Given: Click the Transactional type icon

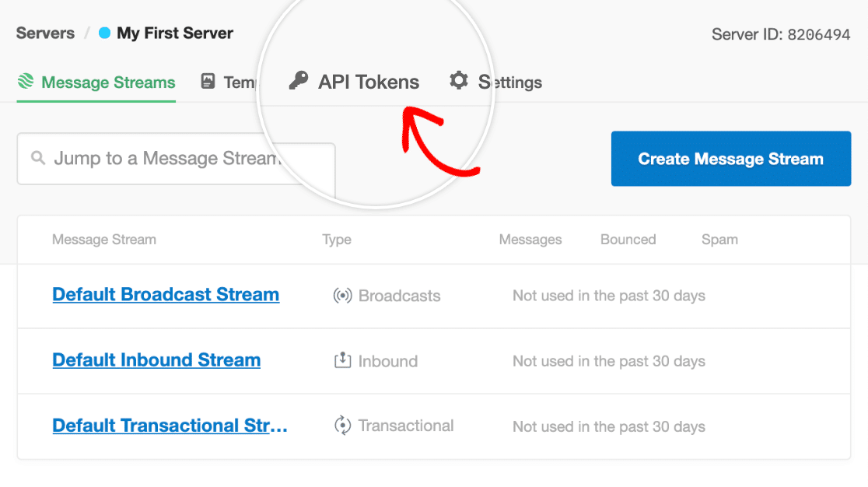Looking at the screenshot, I should (343, 426).
